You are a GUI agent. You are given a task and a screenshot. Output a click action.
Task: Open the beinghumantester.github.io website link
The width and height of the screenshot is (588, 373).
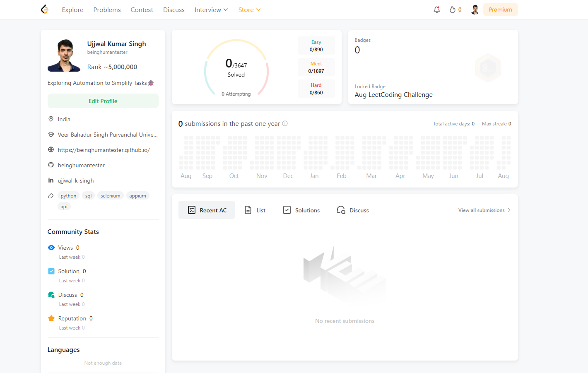click(x=104, y=150)
